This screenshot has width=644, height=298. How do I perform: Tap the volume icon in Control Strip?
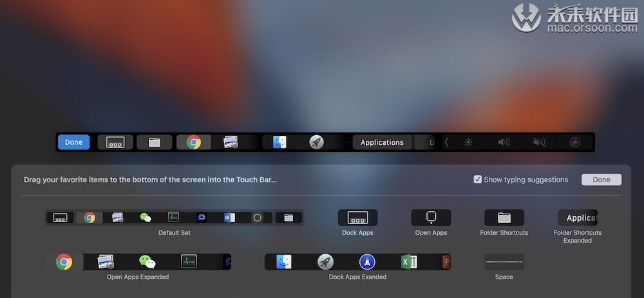[504, 142]
